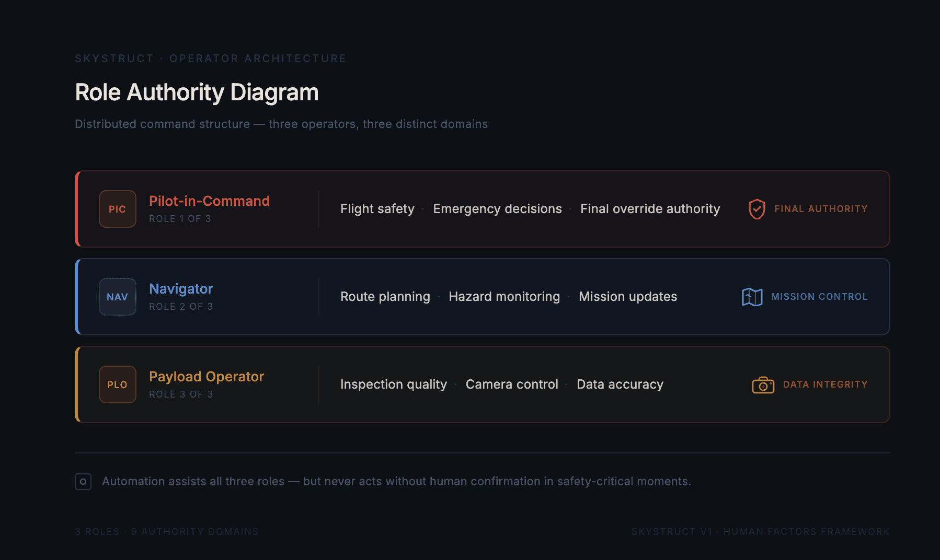The image size is (940, 560).
Task: Click the shield checkmark Final Authority icon
Action: pos(757,209)
